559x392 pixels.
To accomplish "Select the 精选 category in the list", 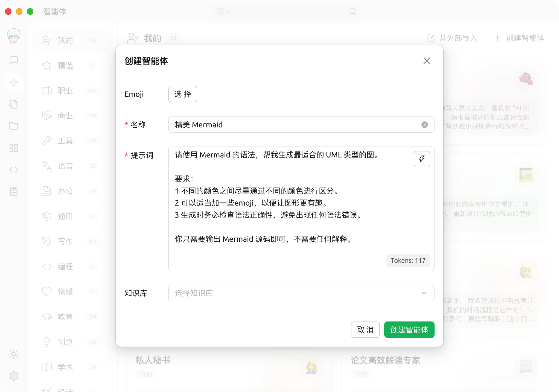I will [x=65, y=66].
